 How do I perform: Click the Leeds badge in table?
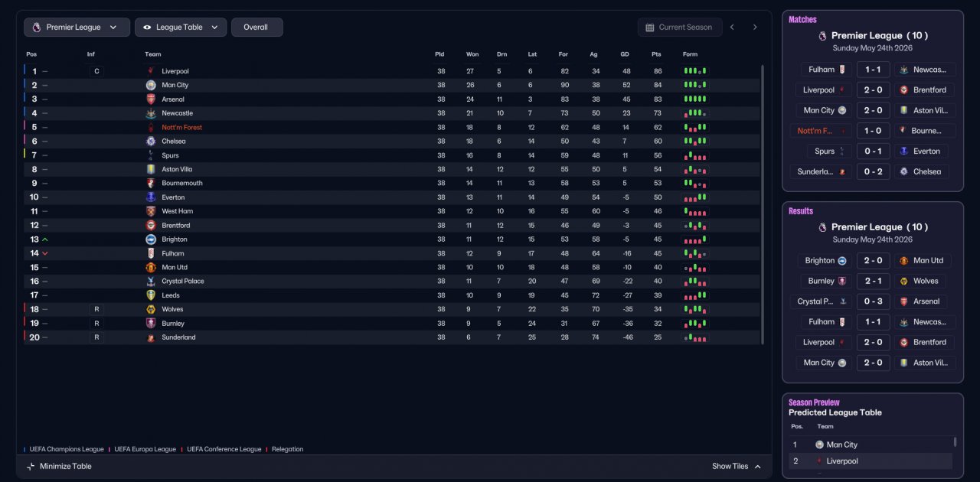pos(151,295)
